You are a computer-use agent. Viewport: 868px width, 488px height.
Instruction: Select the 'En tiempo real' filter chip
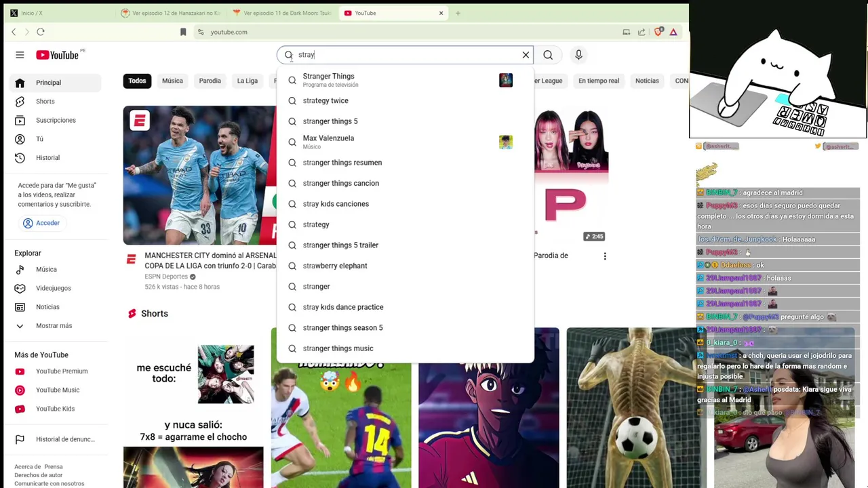click(x=599, y=81)
